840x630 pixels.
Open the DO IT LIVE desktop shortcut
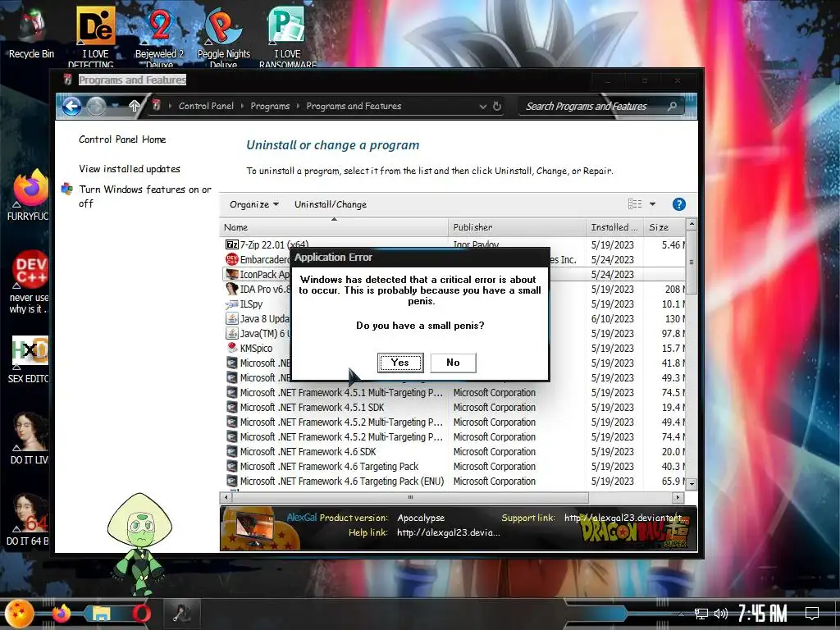pos(30,438)
